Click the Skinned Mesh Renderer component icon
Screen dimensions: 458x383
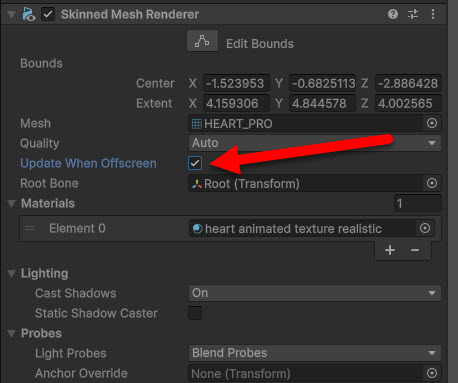coord(29,14)
